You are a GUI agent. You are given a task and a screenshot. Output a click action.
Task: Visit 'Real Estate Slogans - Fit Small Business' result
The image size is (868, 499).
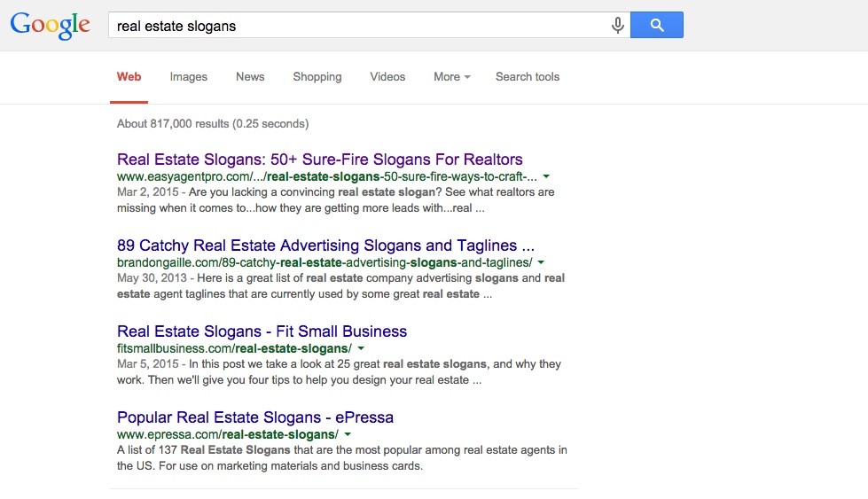click(x=262, y=331)
